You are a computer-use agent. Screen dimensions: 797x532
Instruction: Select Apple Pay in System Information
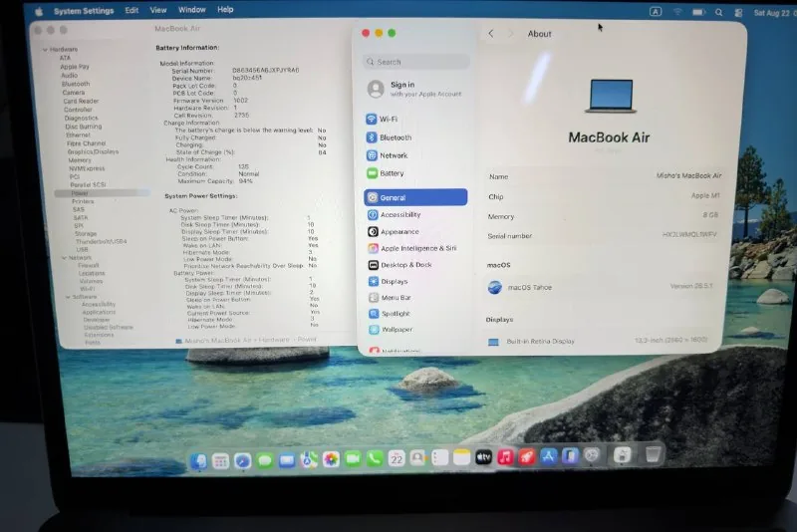[x=75, y=67]
